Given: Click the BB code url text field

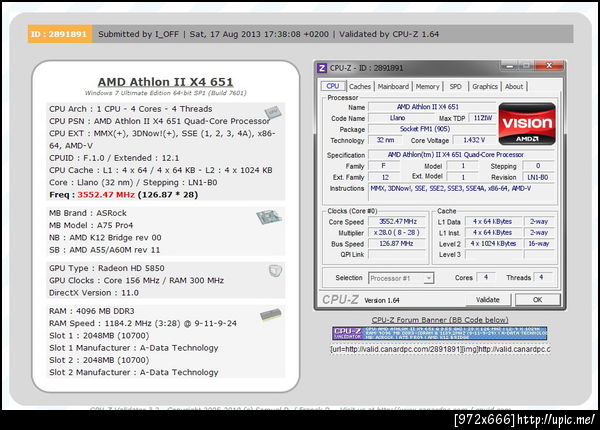Looking at the screenshot, I should (440, 349).
